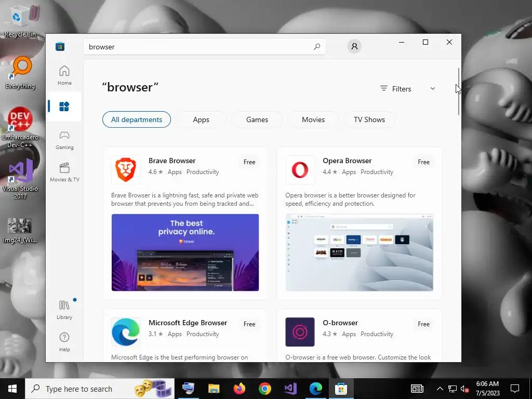This screenshot has width=532, height=399.
Task: Open the Microsoft Edge Browser title
Action: pyautogui.click(x=188, y=323)
